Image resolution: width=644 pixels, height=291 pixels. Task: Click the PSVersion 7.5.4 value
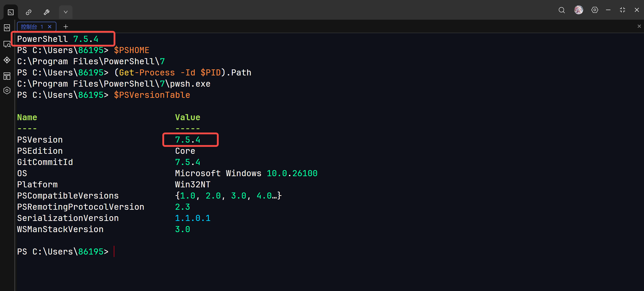pos(188,140)
